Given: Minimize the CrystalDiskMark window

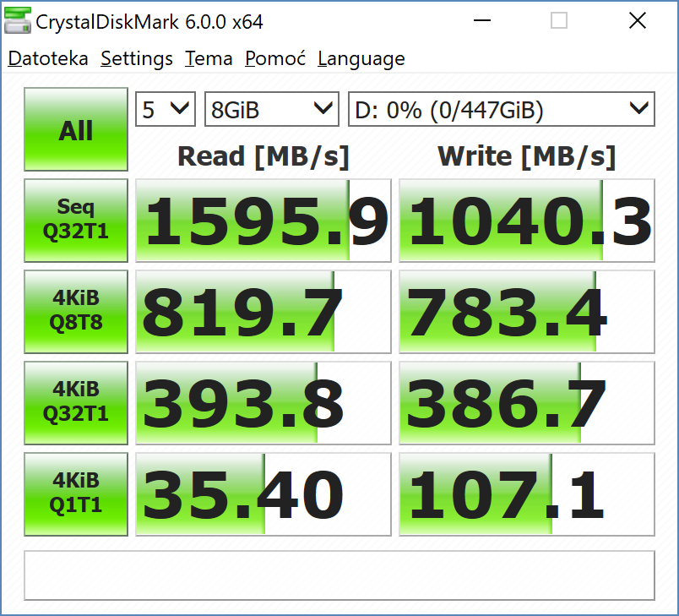Looking at the screenshot, I should pos(482,20).
